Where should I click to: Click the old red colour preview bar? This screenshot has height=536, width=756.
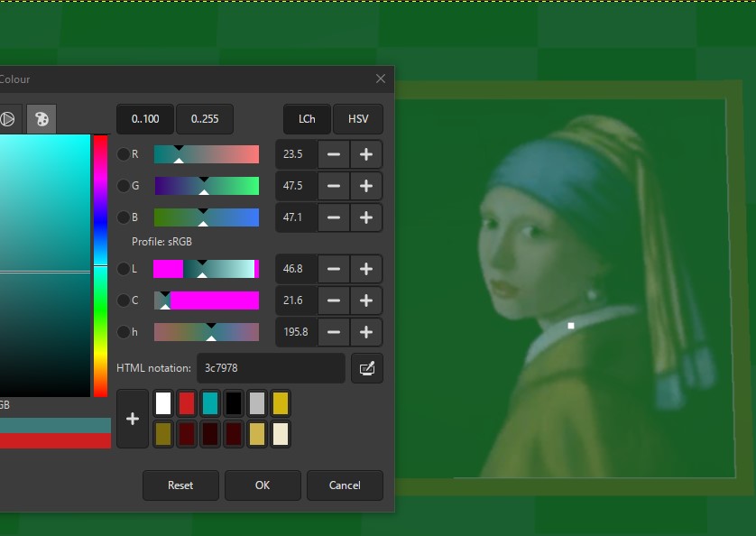(x=55, y=441)
